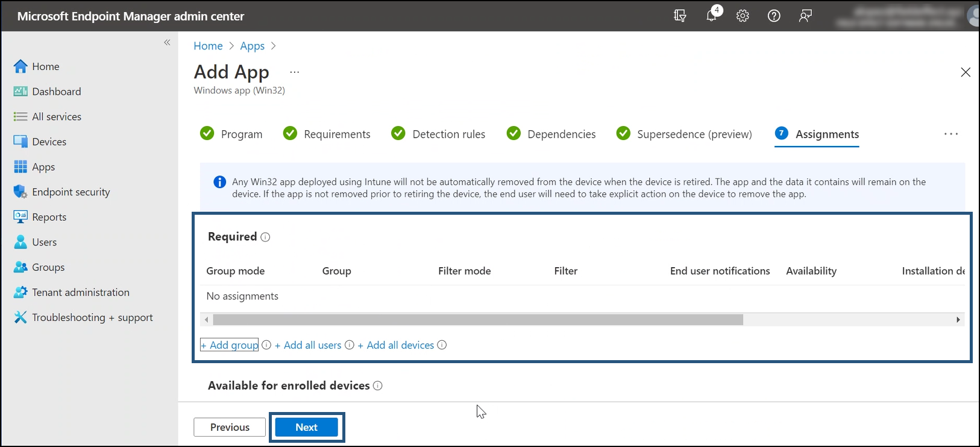The image size is (980, 447).
Task: Show more wizard steps via ellipsis
Action: coord(951,134)
